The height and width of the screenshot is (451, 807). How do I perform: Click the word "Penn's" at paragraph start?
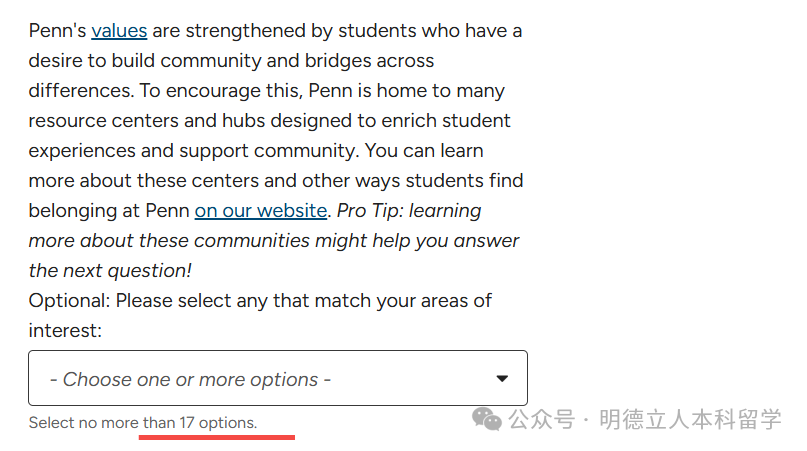[57, 31]
